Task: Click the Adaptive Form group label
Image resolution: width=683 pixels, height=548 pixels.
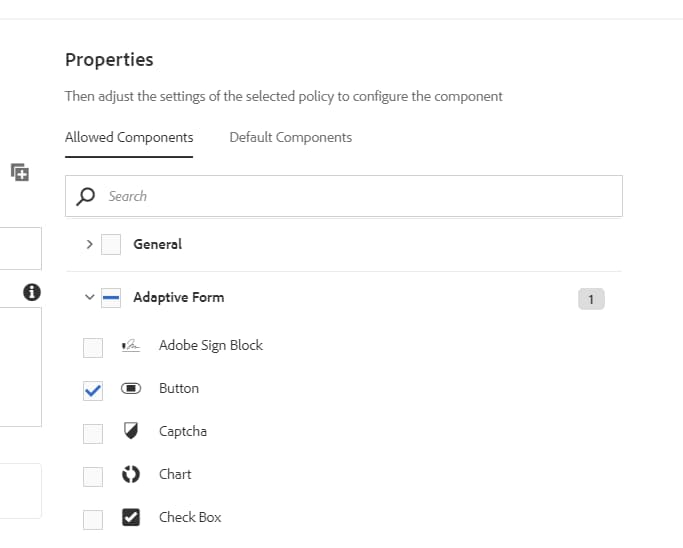Action: click(178, 297)
